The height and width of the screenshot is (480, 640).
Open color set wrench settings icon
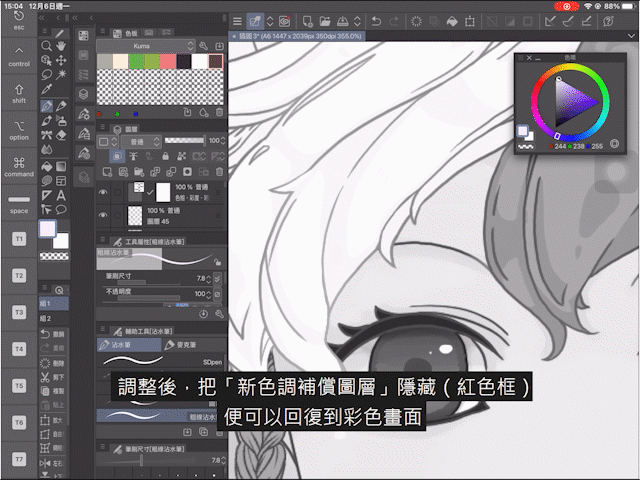pos(203,46)
